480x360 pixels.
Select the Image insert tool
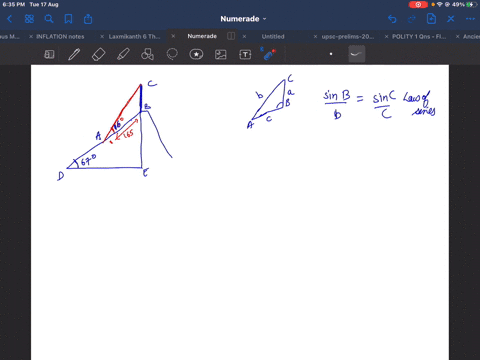[x=221, y=54]
